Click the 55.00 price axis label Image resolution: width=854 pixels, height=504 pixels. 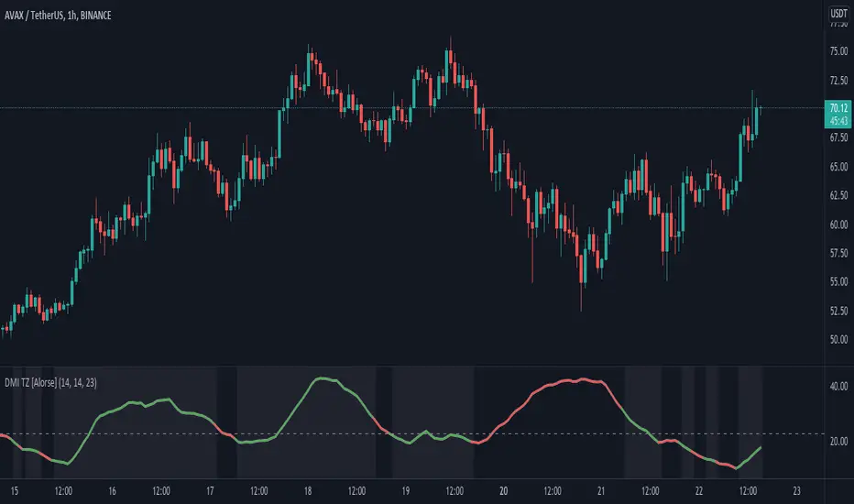(x=838, y=282)
